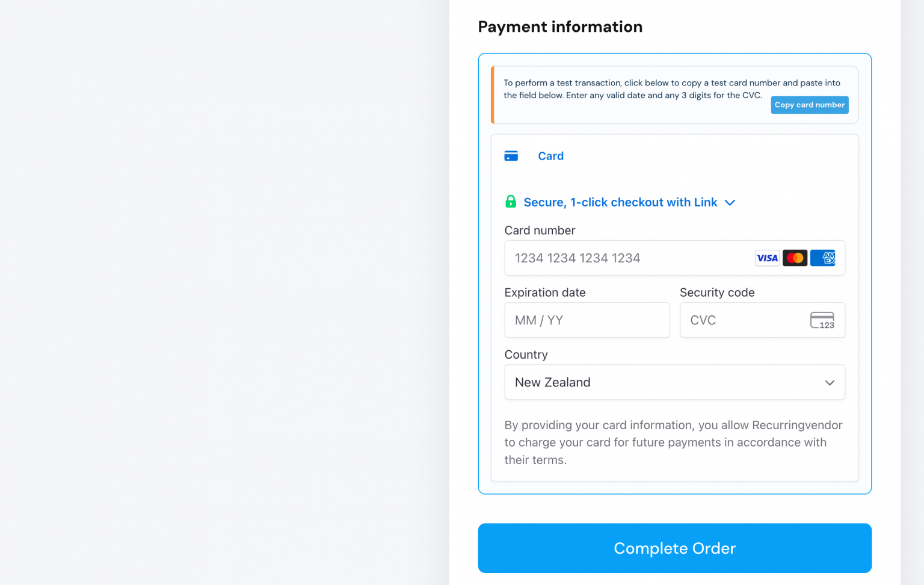This screenshot has width=924, height=585.
Task: Click the orange accent bar on test card notice
Action: (x=492, y=94)
